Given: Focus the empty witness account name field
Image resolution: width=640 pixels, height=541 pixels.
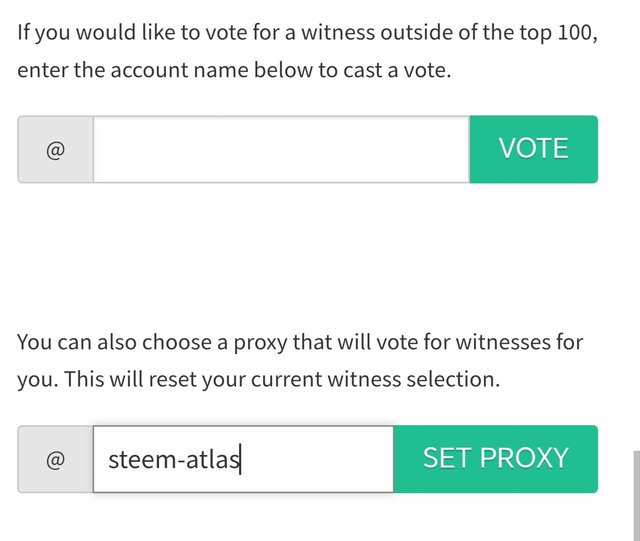Looking at the screenshot, I should (280, 149).
